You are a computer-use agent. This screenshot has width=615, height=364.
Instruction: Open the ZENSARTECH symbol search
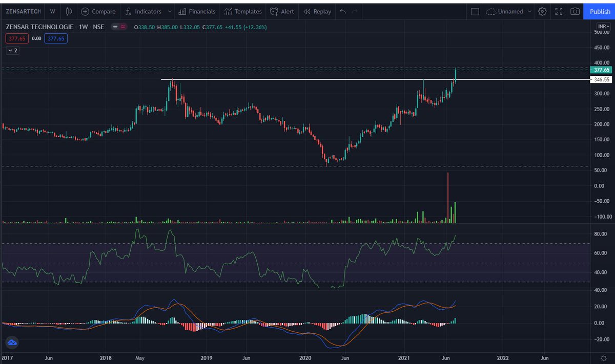coord(23,11)
